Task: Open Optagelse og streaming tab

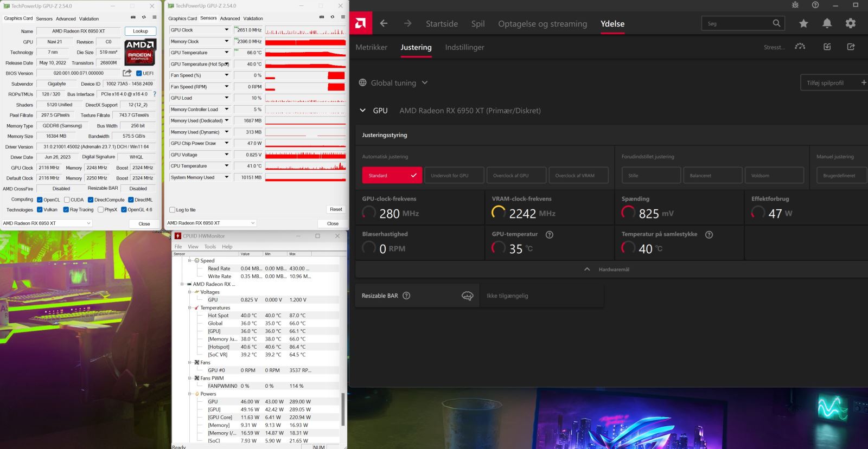Action: pos(542,23)
